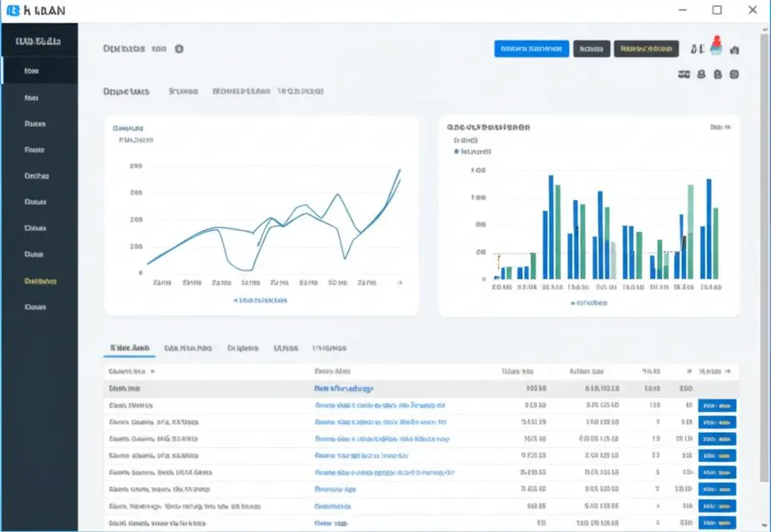Toggle the line chart legend below x-axis

point(260,300)
